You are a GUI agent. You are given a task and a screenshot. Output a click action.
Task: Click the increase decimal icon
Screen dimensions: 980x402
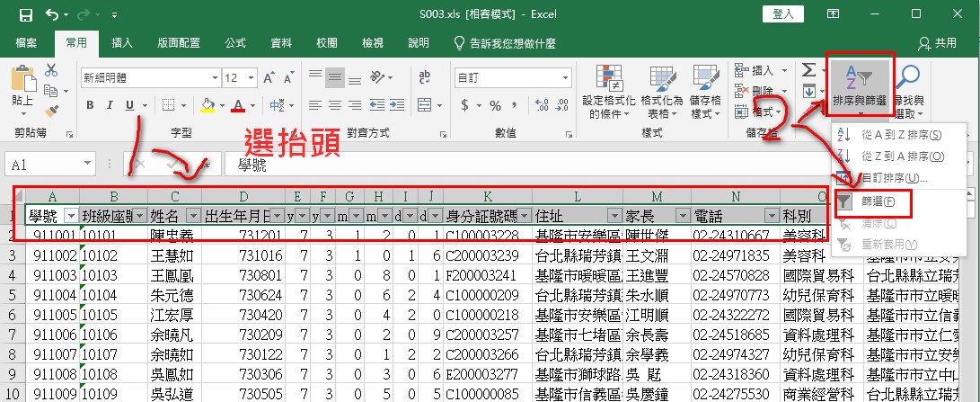pos(543,105)
